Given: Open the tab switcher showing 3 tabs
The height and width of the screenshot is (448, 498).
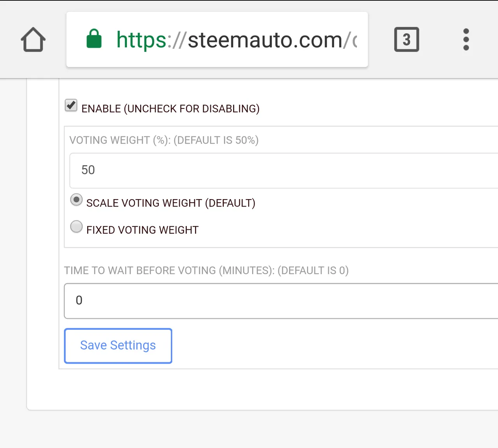Looking at the screenshot, I should point(407,39).
